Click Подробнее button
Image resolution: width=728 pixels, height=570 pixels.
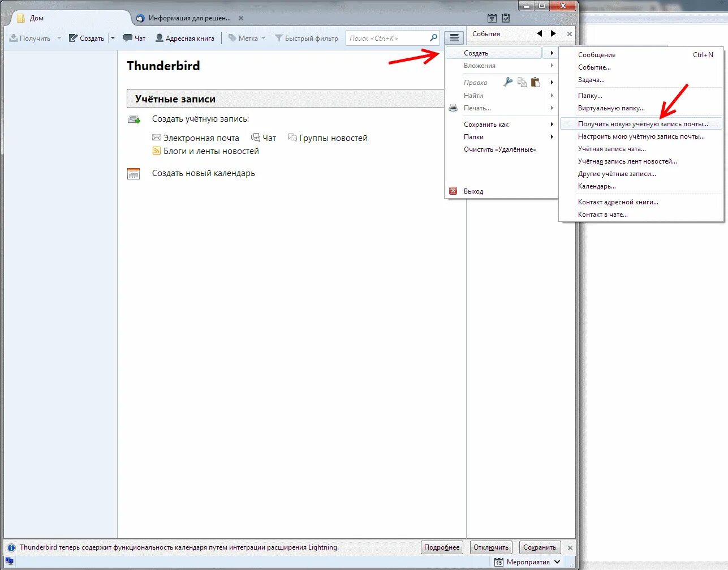[x=442, y=547]
